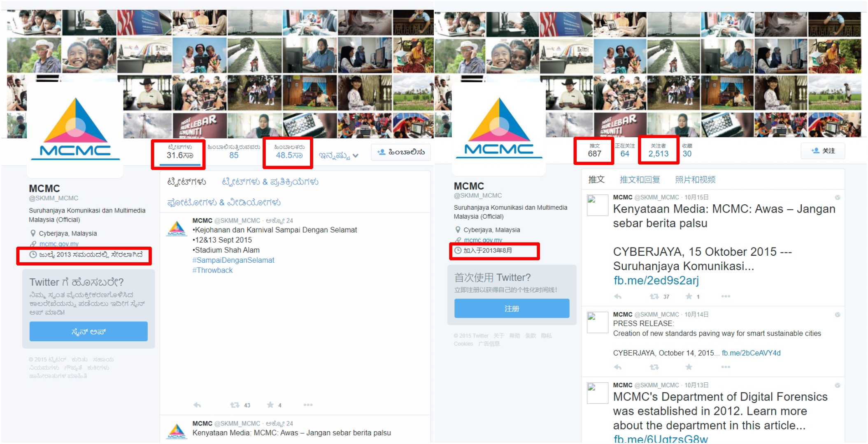The image size is (868, 444).
Task: Click the 10月15日 tweet timestamp
Action: 696,197
